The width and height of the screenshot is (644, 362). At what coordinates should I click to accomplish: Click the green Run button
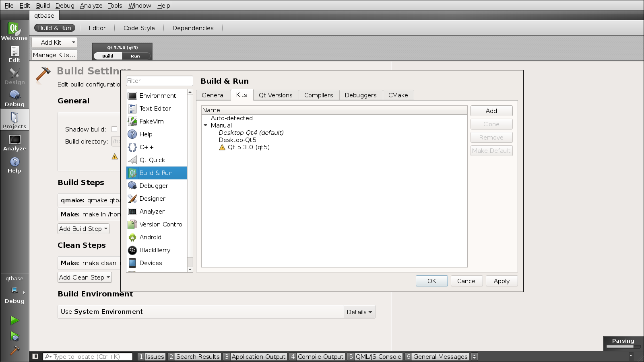(x=14, y=320)
